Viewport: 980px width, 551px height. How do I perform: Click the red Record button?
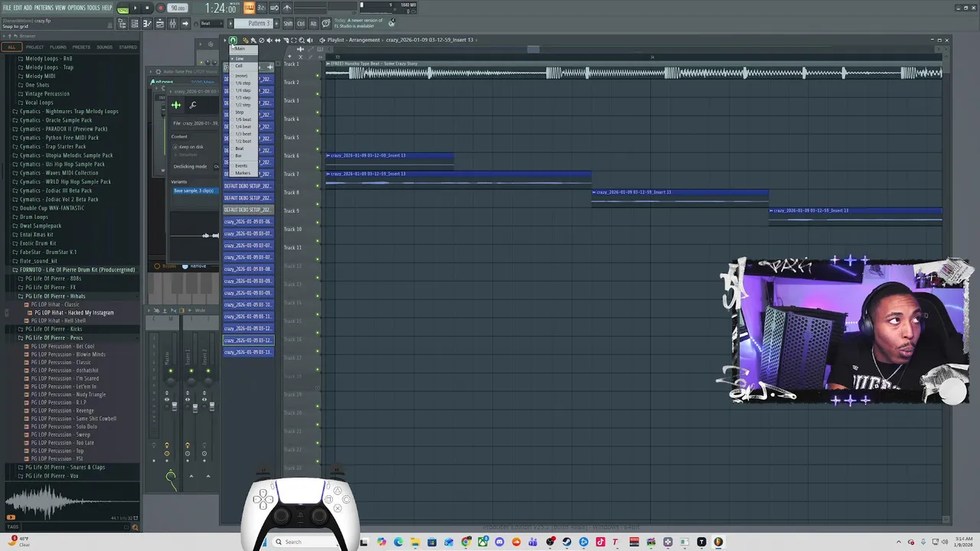click(x=160, y=8)
